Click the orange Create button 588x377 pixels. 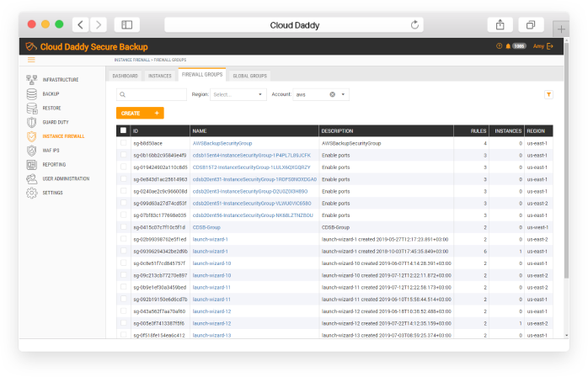pyautogui.click(x=139, y=113)
